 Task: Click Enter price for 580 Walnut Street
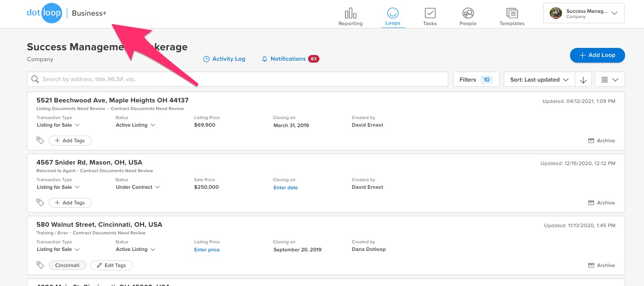207,249
